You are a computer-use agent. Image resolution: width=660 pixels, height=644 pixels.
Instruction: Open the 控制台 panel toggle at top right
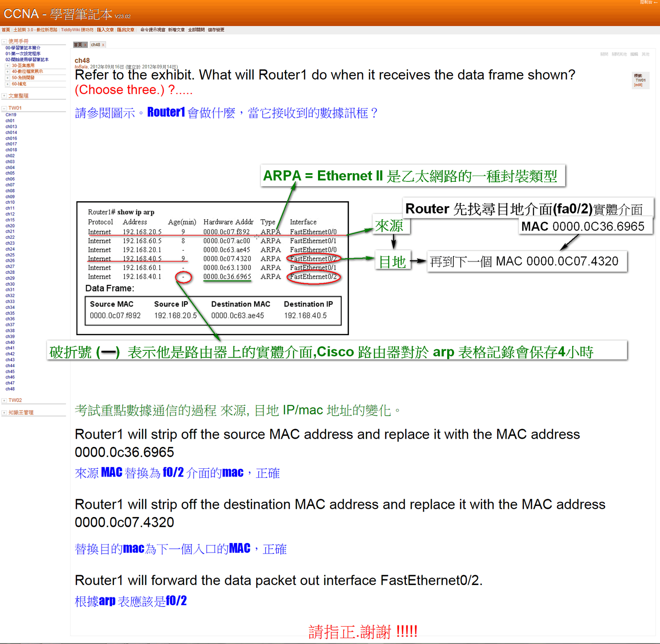pyautogui.click(x=648, y=2)
